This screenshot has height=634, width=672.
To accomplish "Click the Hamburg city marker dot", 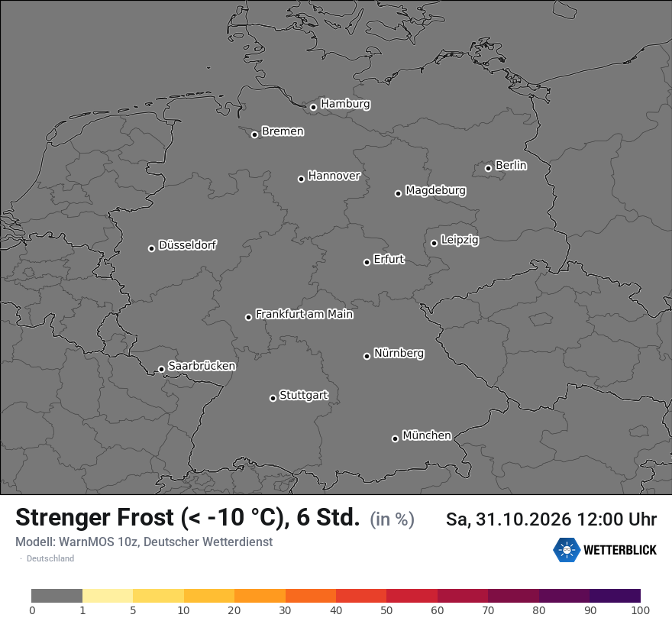I will pos(313,107).
